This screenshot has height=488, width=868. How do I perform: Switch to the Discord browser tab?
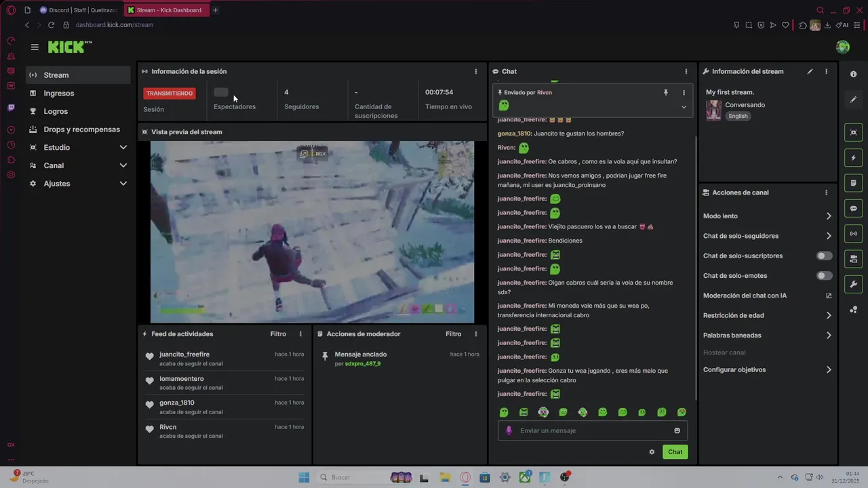[x=79, y=10]
